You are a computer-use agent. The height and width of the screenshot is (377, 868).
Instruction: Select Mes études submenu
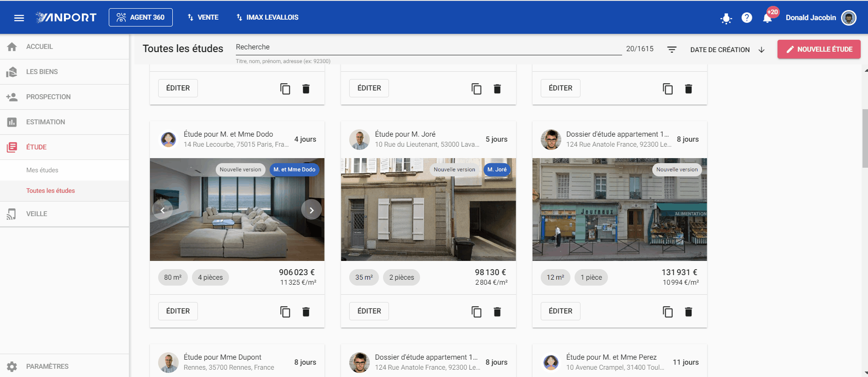64,170
